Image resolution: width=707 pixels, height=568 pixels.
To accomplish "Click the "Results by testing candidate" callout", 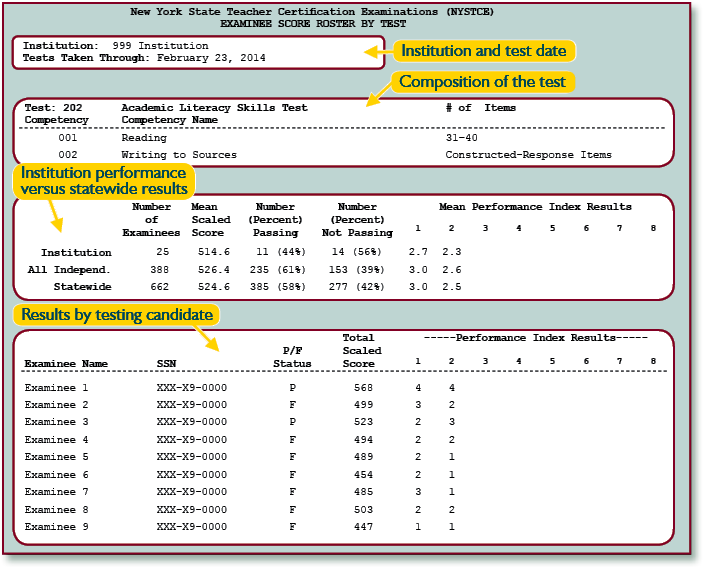I will point(116,315).
